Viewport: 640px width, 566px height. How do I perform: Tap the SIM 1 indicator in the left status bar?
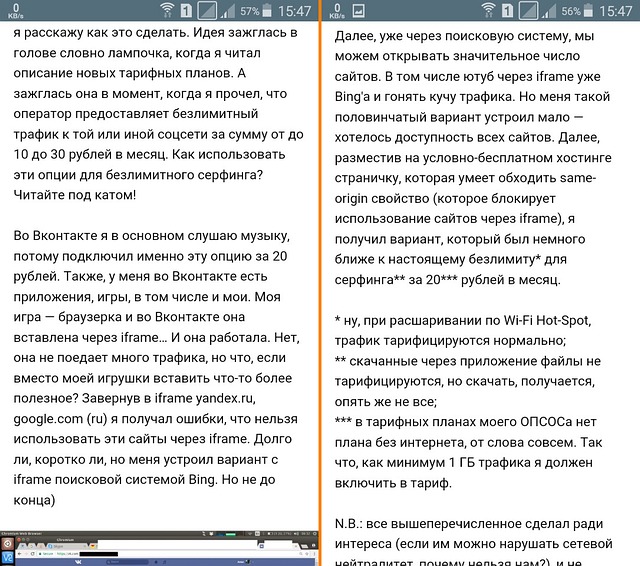(x=188, y=11)
